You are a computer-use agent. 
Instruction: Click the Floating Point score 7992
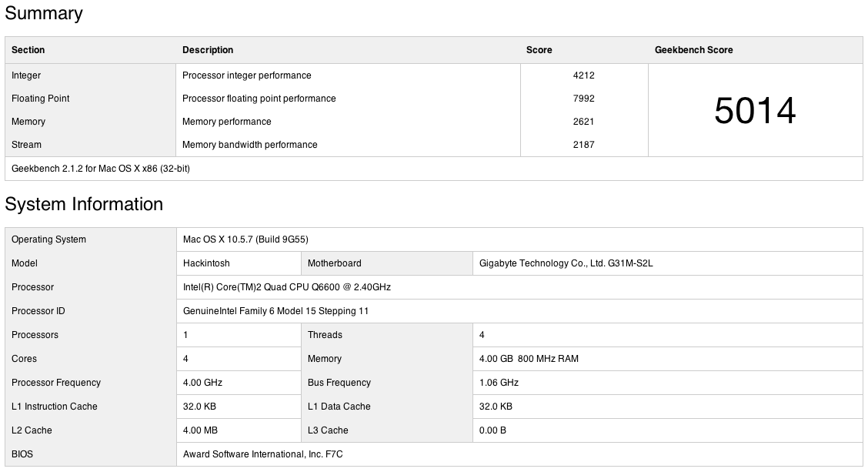point(583,99)
